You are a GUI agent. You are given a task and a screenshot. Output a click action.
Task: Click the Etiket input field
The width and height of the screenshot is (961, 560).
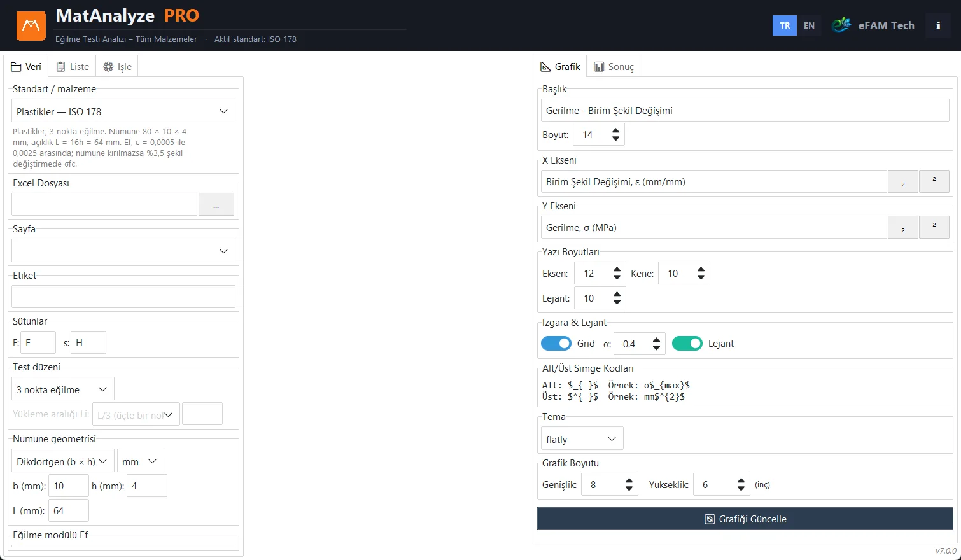pos(123,297)
